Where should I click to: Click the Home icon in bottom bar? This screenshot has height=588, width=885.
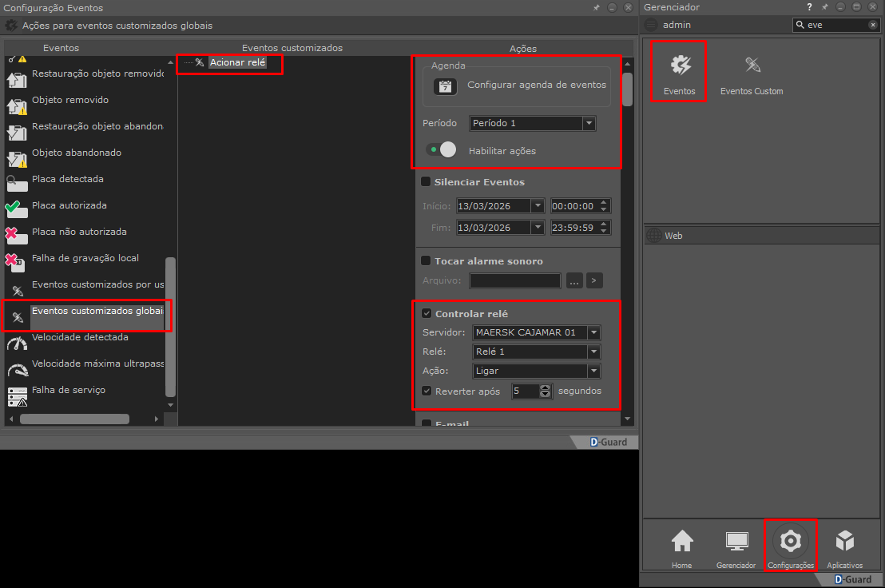681,542
